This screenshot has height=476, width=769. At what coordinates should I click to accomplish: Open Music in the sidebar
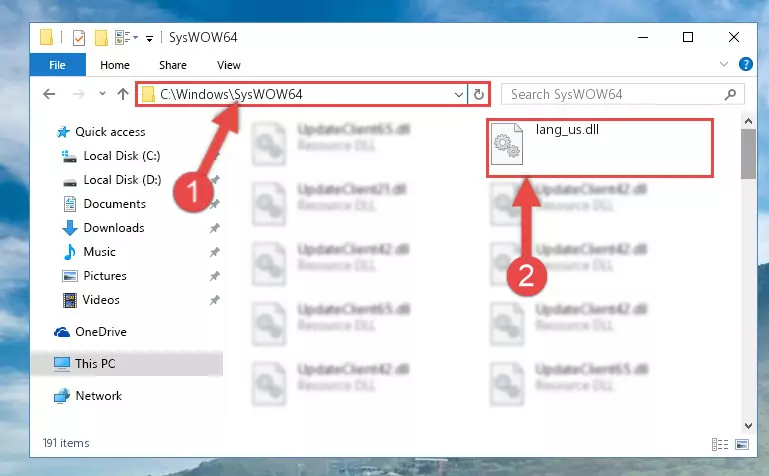coord(100,251)
